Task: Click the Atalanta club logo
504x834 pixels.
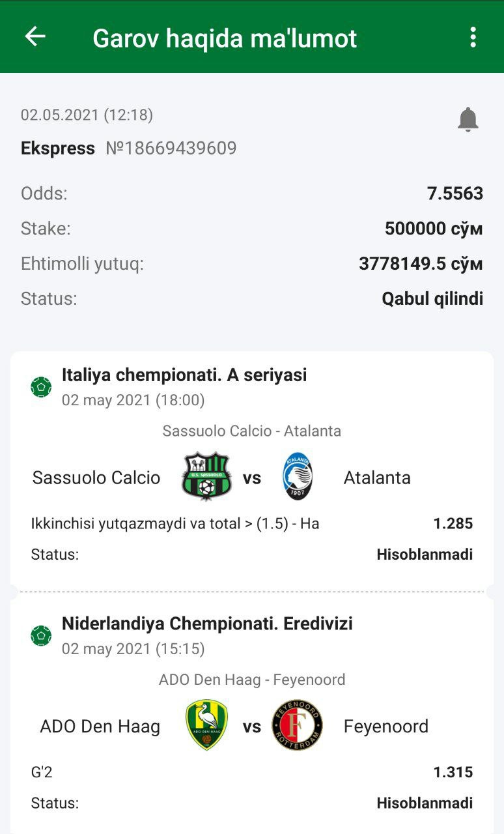Action: coord(298,477)
